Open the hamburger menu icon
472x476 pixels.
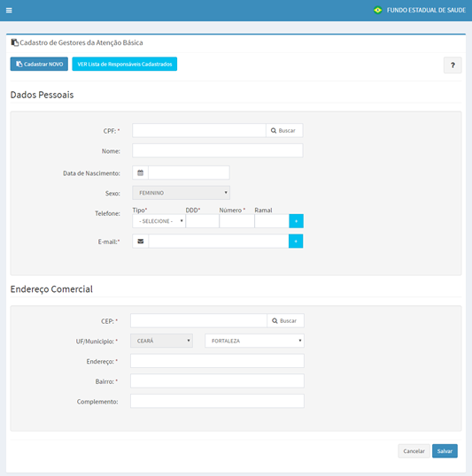(9, 11)
